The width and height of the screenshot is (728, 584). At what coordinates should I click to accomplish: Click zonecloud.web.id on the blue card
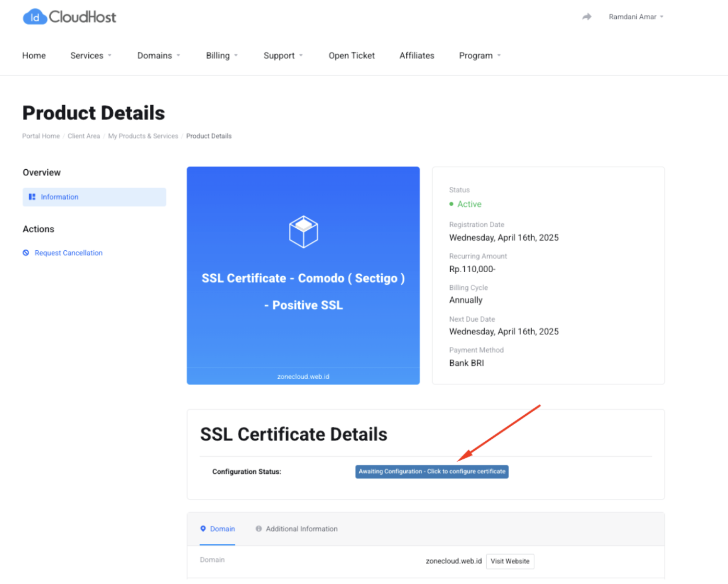coord(303,376)
